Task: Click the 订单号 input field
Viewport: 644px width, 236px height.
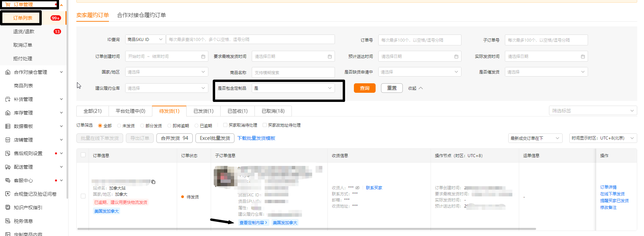Action: (419, 40)
